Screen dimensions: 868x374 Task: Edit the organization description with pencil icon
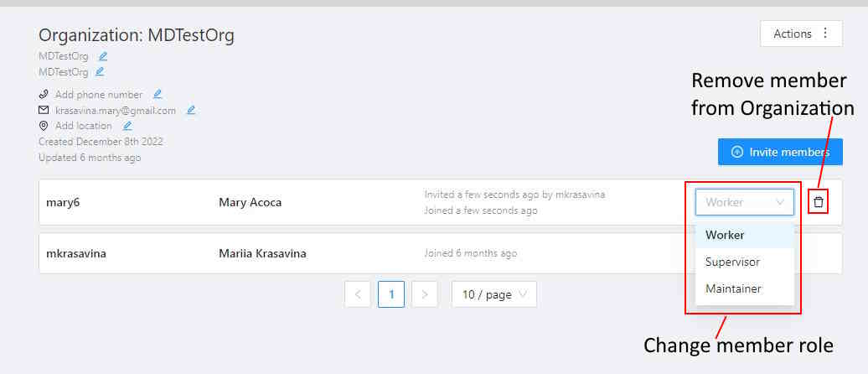[99, 72]
